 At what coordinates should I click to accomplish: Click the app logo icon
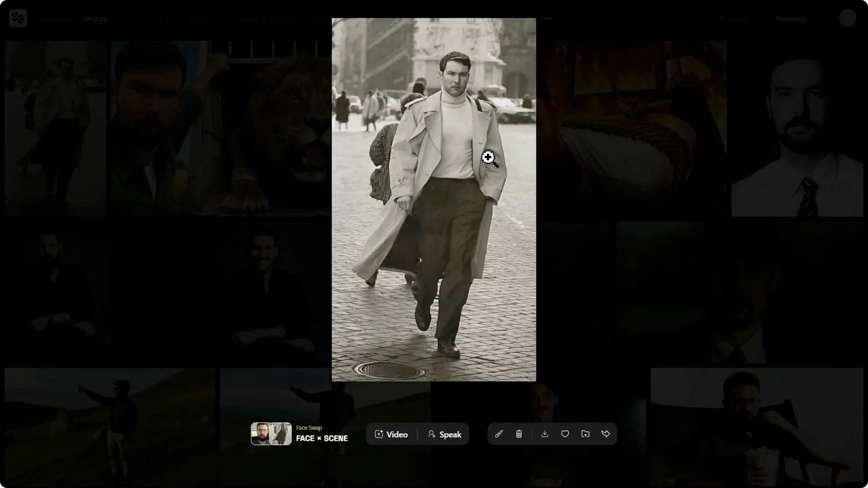coord(18,19)
